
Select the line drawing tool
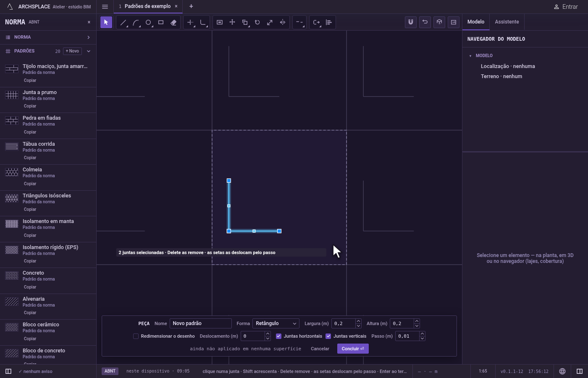(x=123, y=22)
